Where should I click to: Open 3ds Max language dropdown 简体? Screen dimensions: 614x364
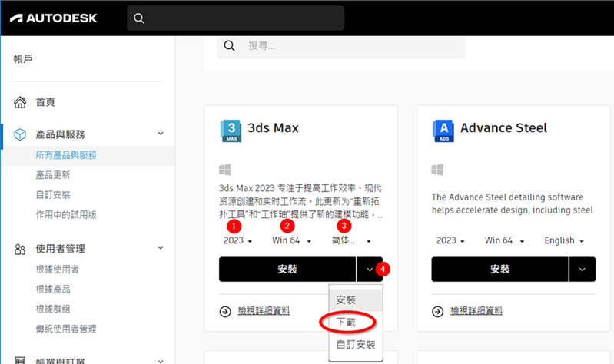pos(351,240)
